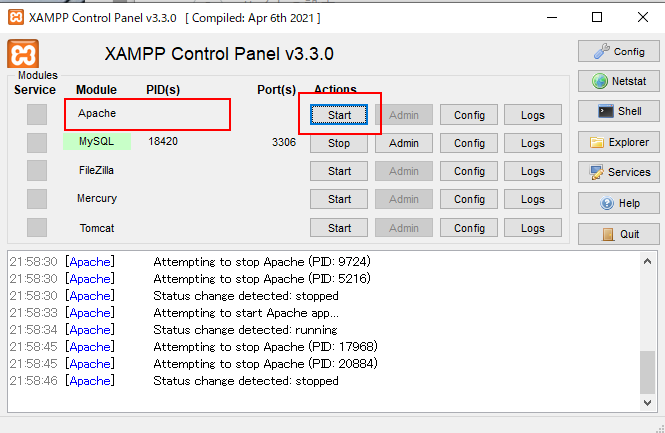Click the XAMPP title bar icon
This screenshot has height=433, width=665.
(15, 17)
